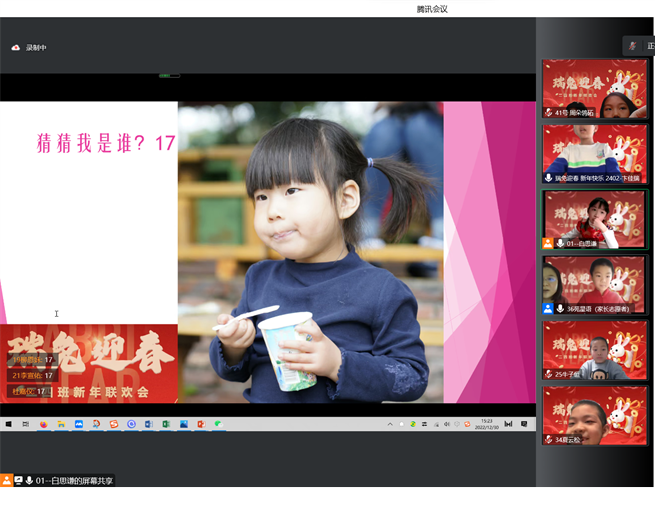This screenshot has width=655, height=513.
Task: Select the 34 participant video tile
Action: point(594,416)
